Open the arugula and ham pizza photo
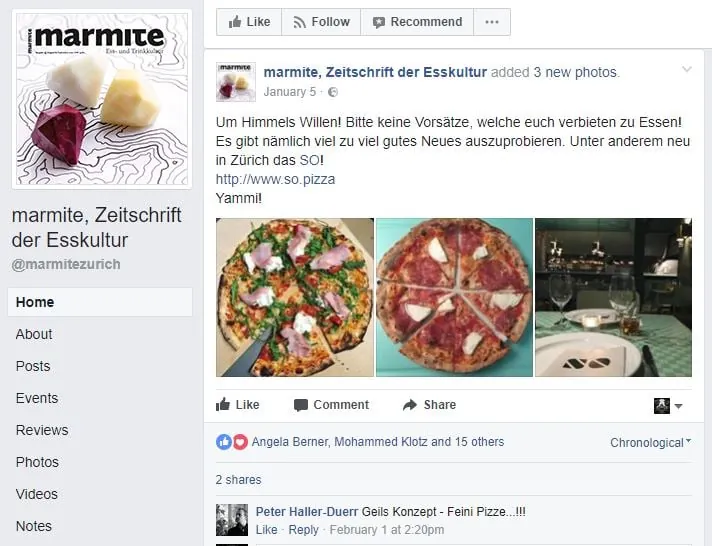Viewport: 712px width, 546px height. [295, 297]
